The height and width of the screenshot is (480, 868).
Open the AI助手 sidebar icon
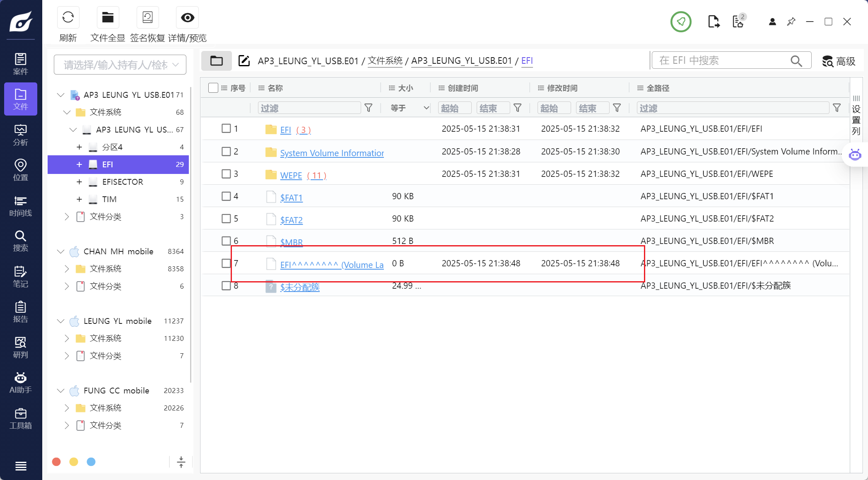pos(20,383)
